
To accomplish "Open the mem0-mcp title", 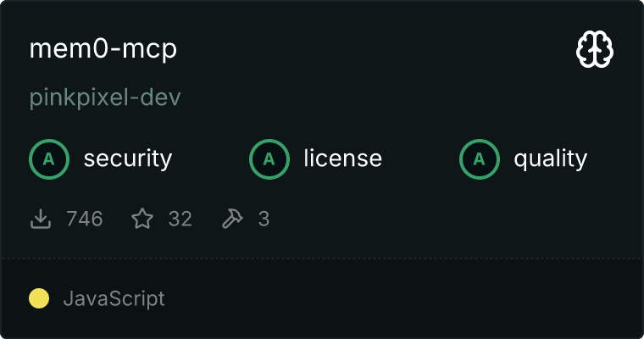I will click(x=103, y=49).
